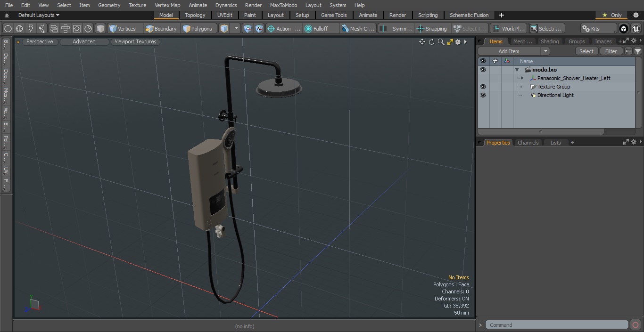644x332 pixels.
Task: Switch to the Schematic Fusion tab
Action: 469,15
